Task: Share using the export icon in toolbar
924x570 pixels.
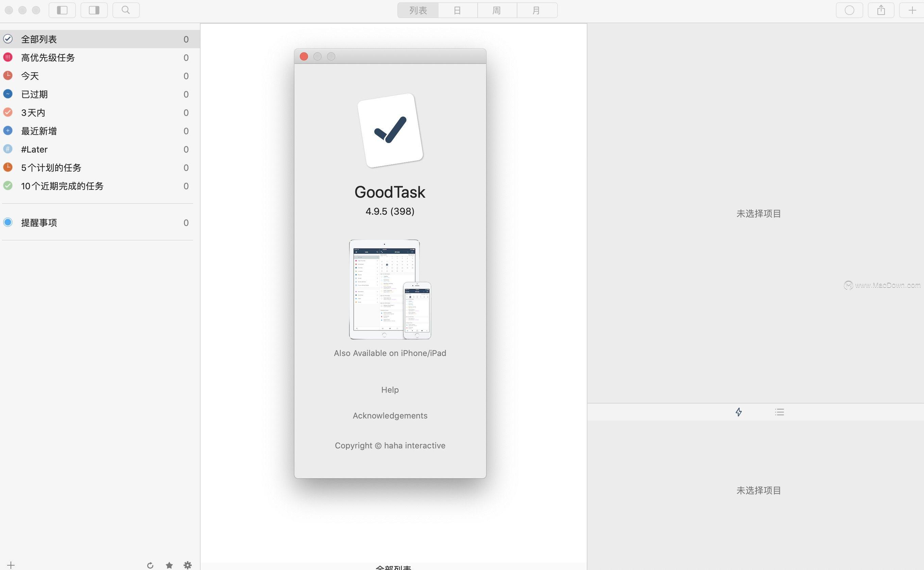Action: pos(882,10)
